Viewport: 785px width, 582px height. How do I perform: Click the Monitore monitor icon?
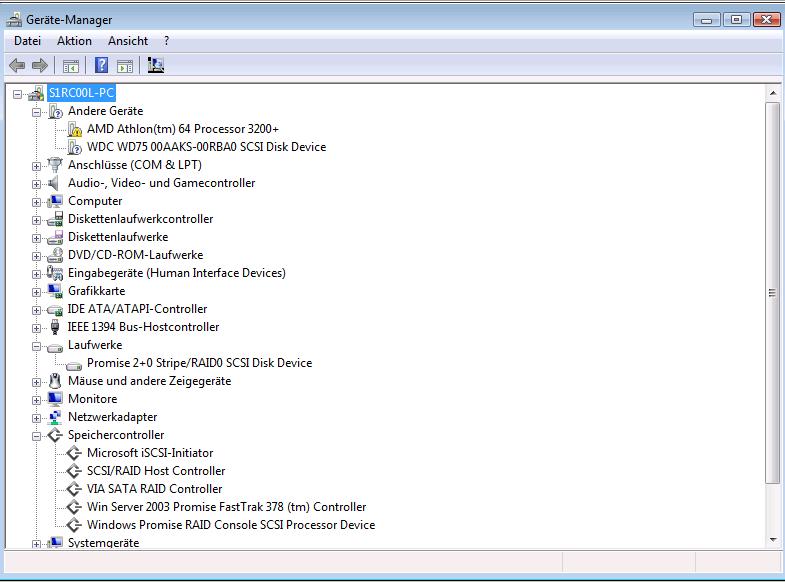(55, 399)
